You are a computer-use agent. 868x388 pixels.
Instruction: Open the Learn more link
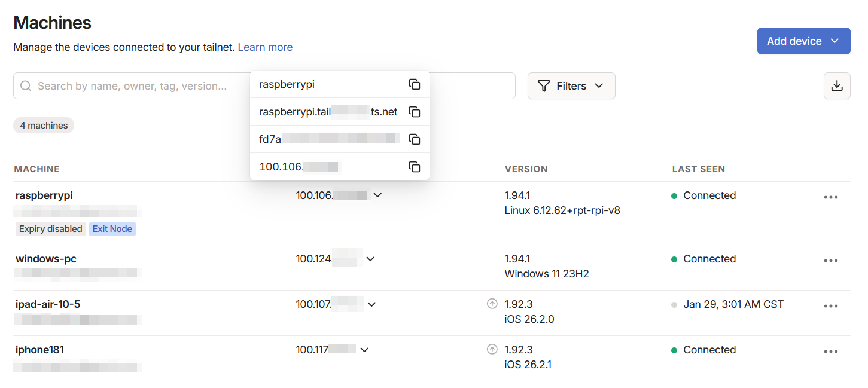click(265, 47)
